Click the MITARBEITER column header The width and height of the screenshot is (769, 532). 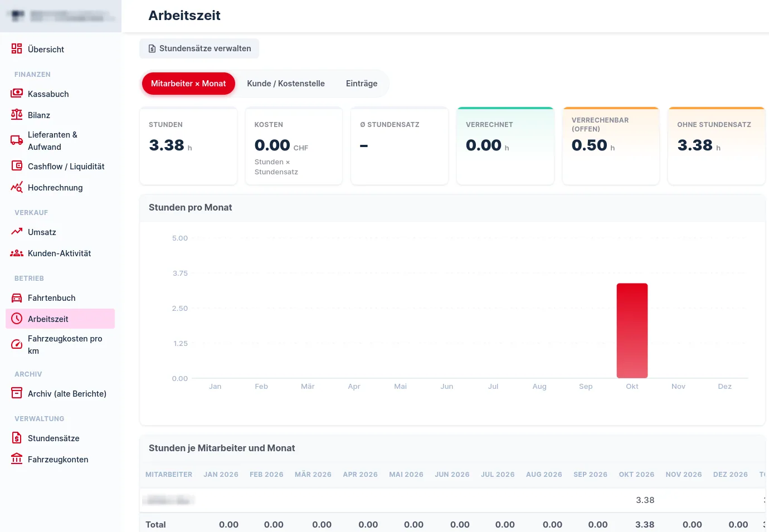click(169, 475)
